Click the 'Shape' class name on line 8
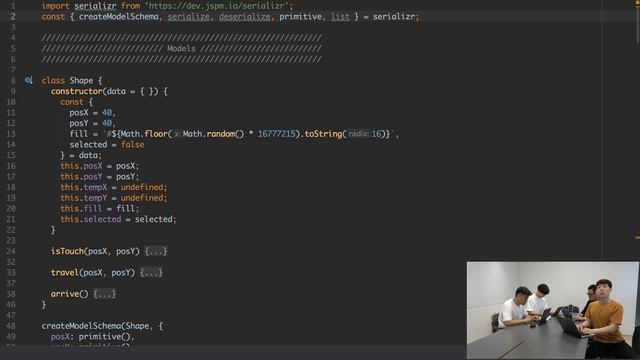The height and width of the screenshot is (360, 640). pyautogui.click(x=81, y=80)
